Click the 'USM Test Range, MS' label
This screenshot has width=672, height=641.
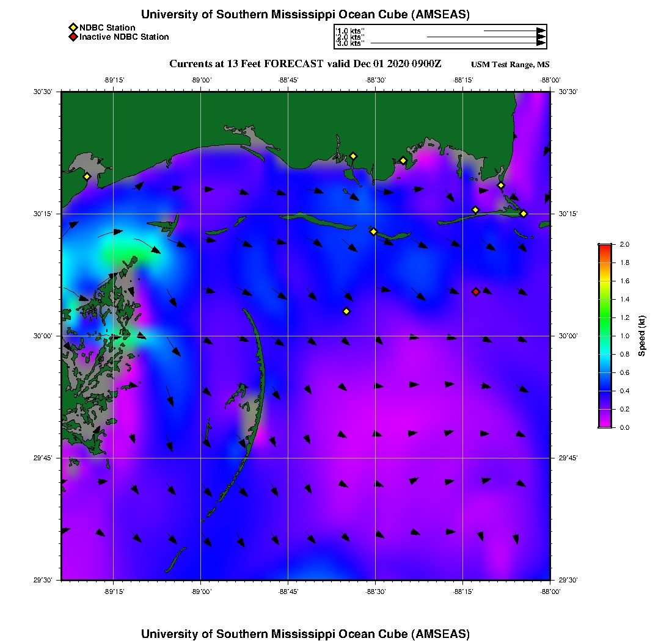[510, 65]
